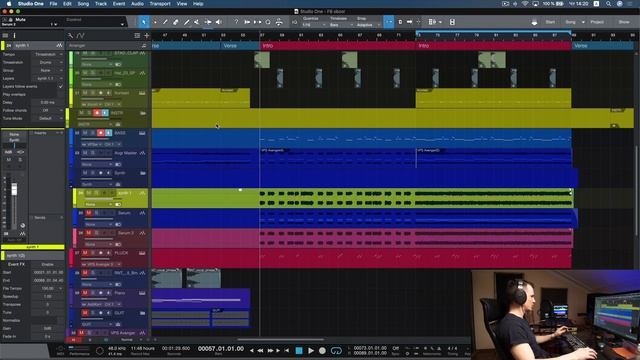The width and height of the screenshot is (640, 360).
Task: Open the Event menu
Action: 119,4
